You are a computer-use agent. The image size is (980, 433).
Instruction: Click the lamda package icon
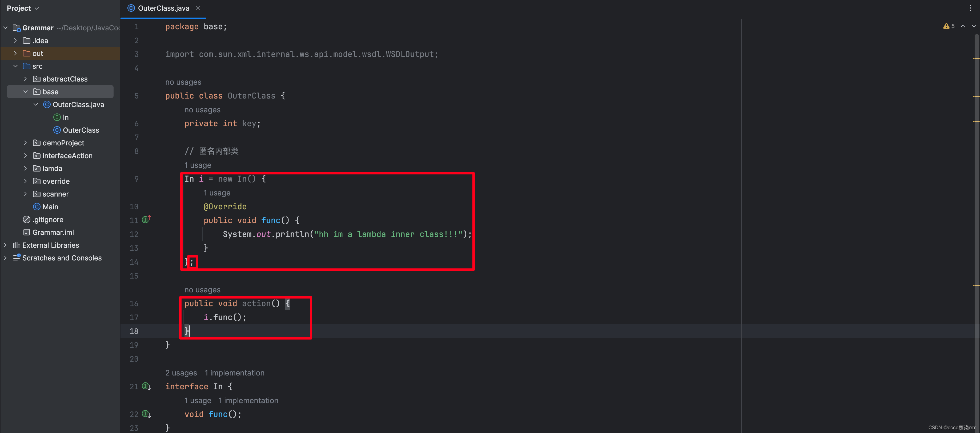(37, 168)
